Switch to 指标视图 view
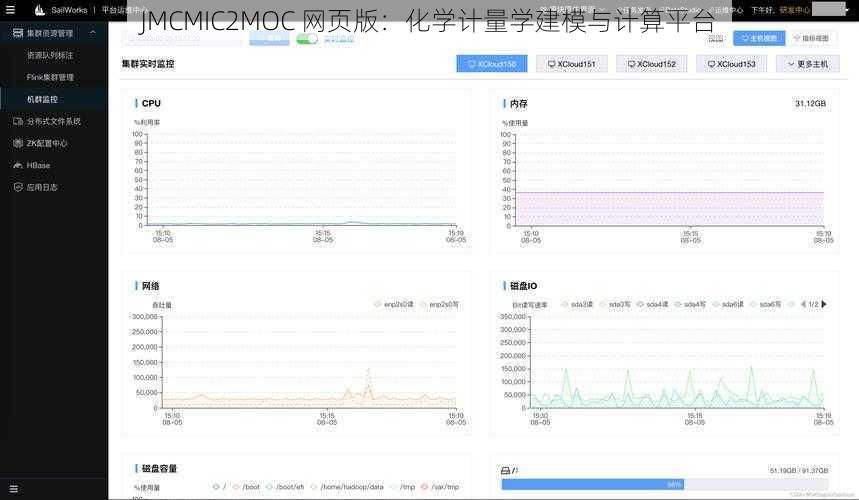The width and height of the screenshot is (859, 500). tap(811, 38)
